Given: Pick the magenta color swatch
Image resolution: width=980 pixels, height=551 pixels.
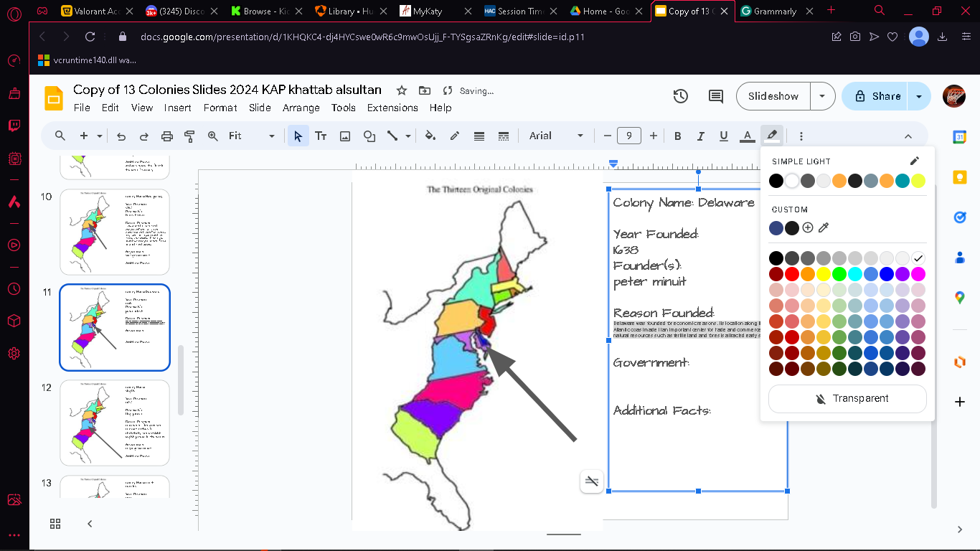Looking at the screenshot, I should click(x=918, y=274).
